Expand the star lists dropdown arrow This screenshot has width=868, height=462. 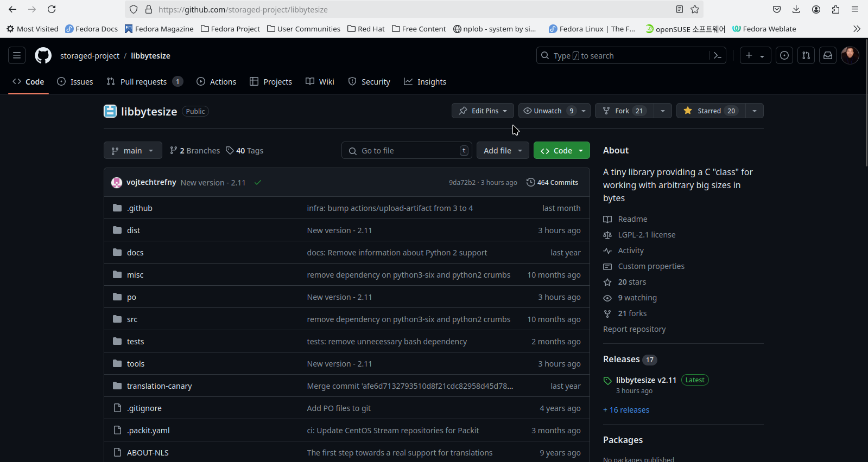click(x=755, y=111)
